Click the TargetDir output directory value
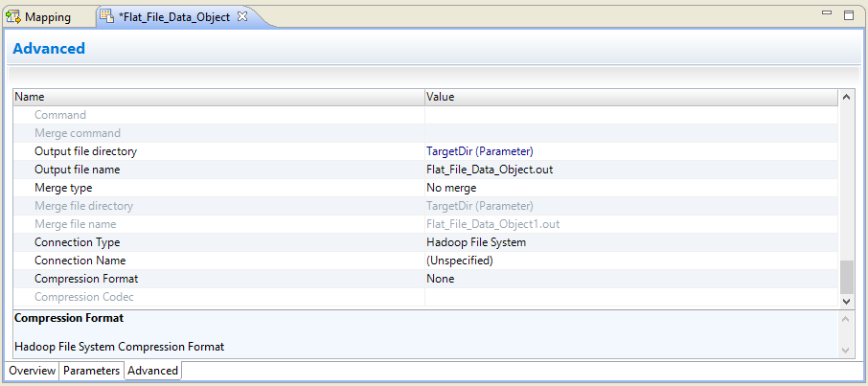The width and height of the screenshot is (868, 386). coord(479,151)
